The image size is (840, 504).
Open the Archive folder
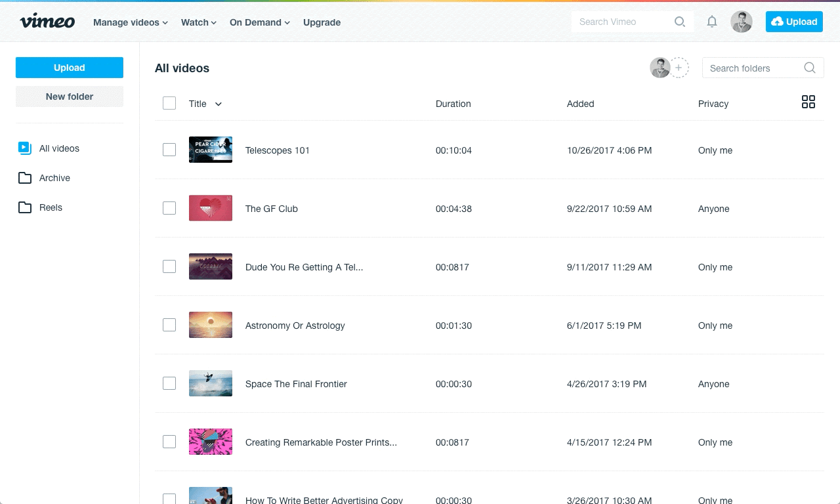54,178
